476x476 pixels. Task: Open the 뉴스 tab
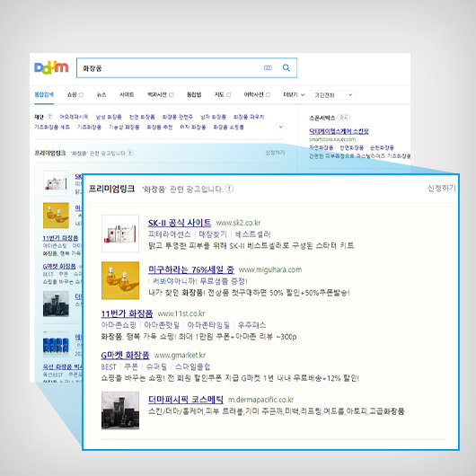point(101,94)
